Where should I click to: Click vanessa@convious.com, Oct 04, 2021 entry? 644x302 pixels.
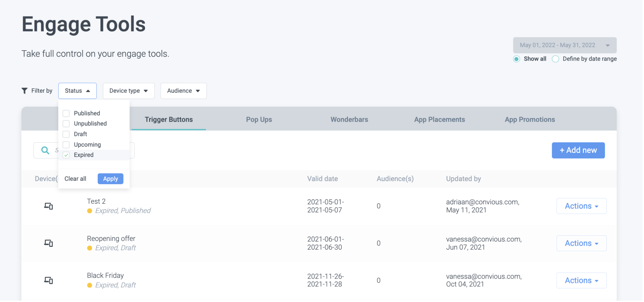pos(484,280)
